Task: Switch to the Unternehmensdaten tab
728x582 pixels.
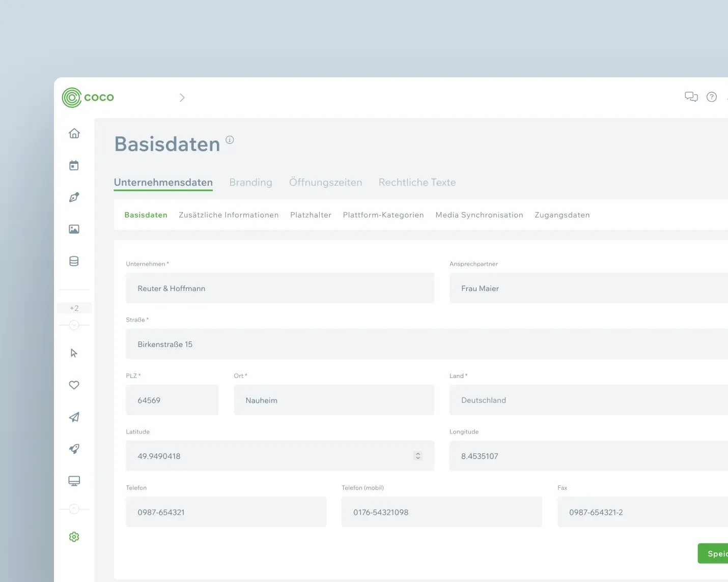Action: 163,183
